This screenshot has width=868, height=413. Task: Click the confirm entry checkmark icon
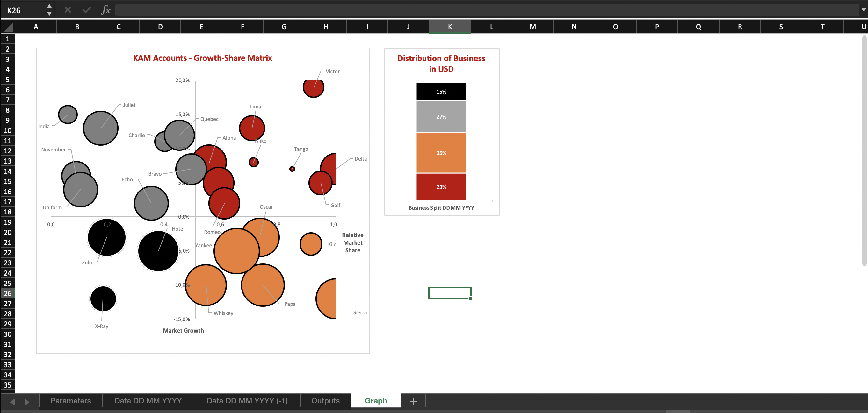87,10
